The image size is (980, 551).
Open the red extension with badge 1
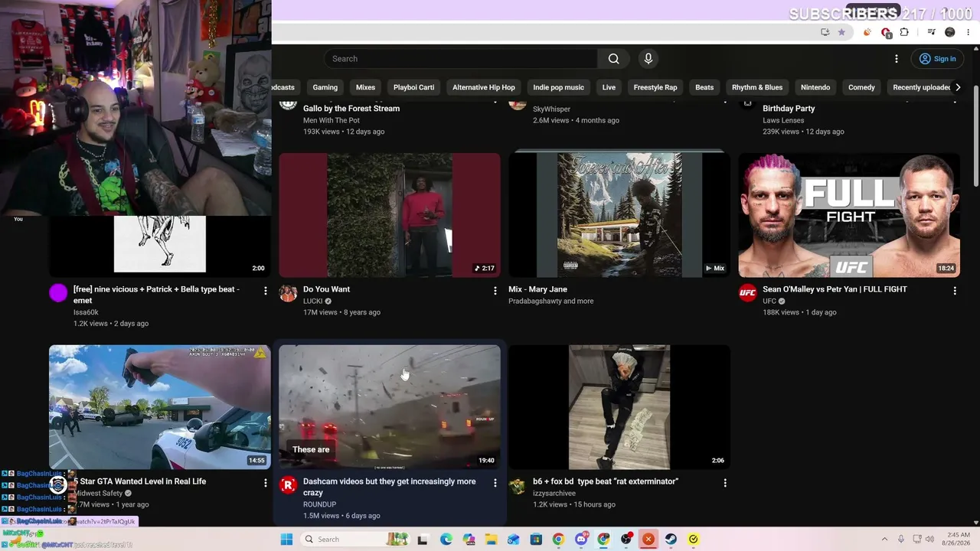click(886, 32)
